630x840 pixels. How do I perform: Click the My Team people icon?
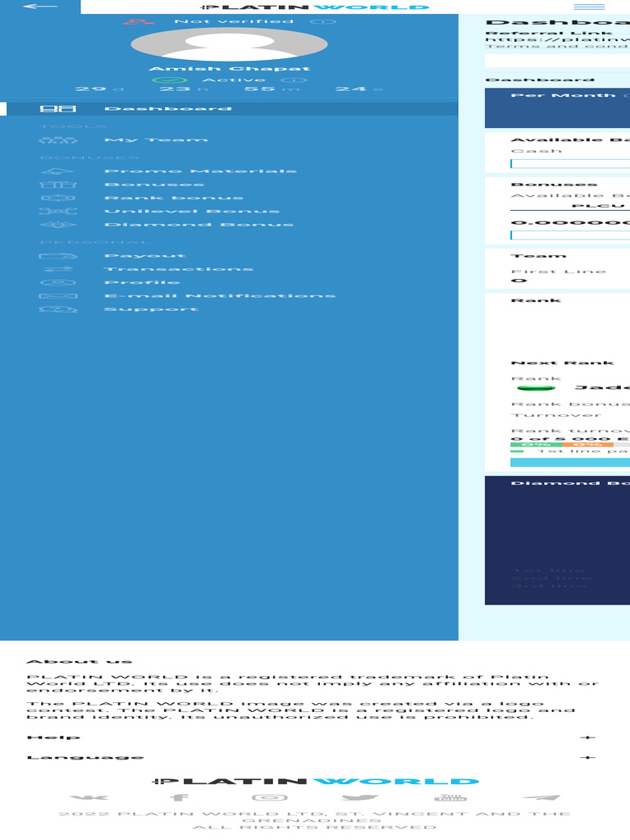(x=58, y=139)
